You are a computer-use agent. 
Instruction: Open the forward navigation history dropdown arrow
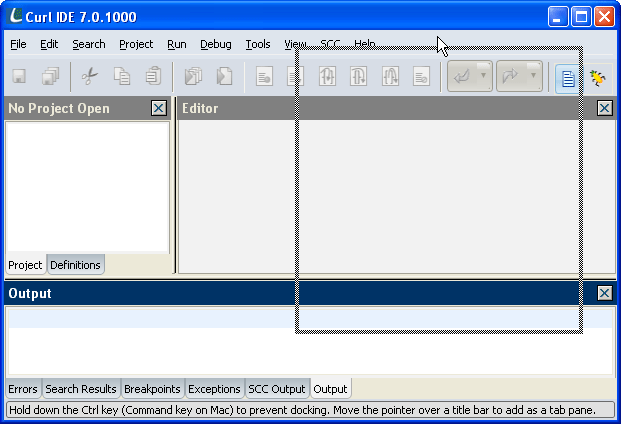(x=534, y=77)
